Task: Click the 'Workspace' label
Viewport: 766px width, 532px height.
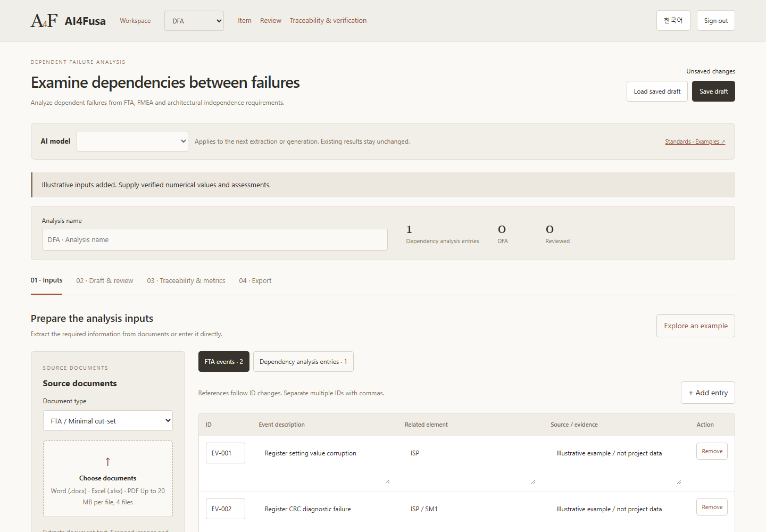Action: tap(135, 21)
